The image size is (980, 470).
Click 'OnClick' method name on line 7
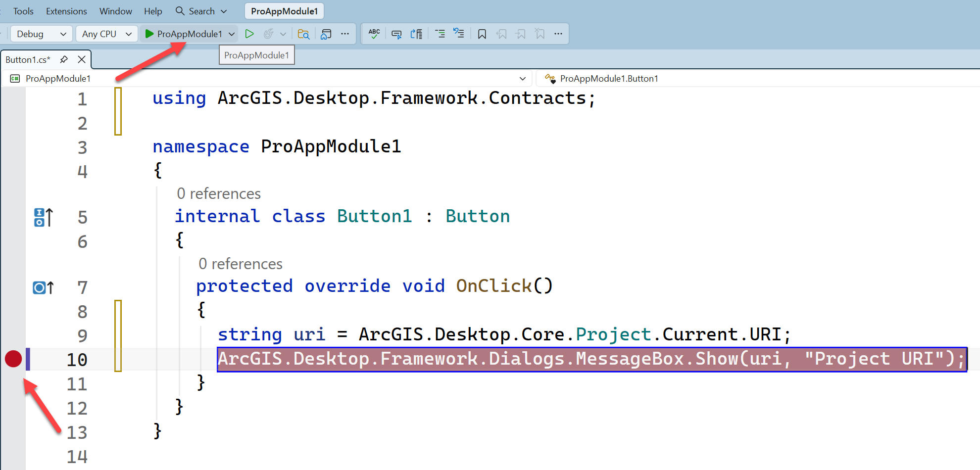coord(494,285)
